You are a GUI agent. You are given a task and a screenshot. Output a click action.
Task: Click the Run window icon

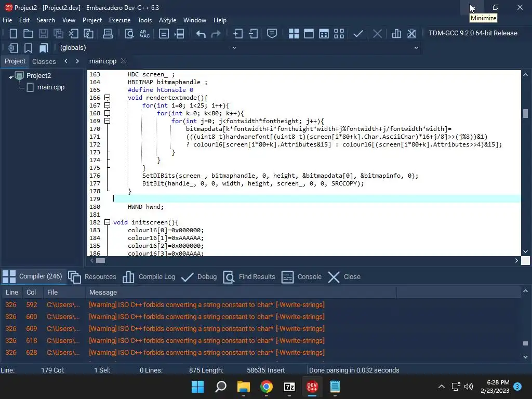[x=309, y=34]
